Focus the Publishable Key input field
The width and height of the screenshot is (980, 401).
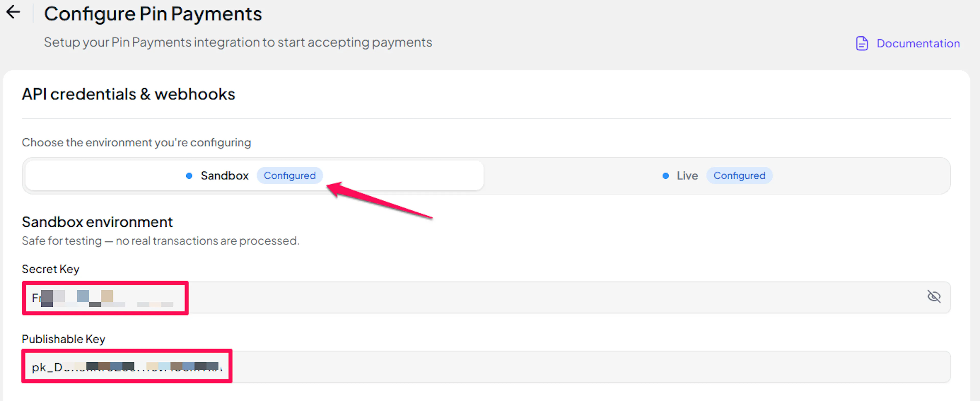coord(486,367)
